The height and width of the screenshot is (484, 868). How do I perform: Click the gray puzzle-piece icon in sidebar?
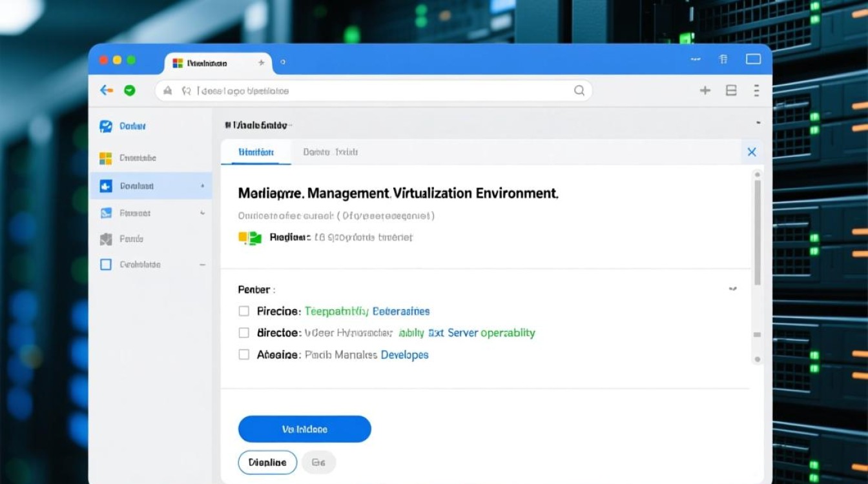click(106, 239)
